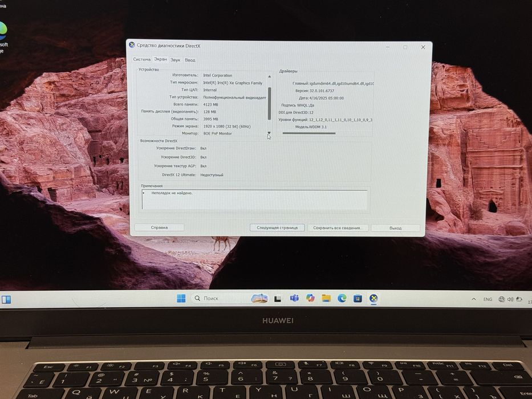Click the driver date 4/16/2025 05:00:00
This screenshot has width=532, height=399.
click(x=326, y=98)
